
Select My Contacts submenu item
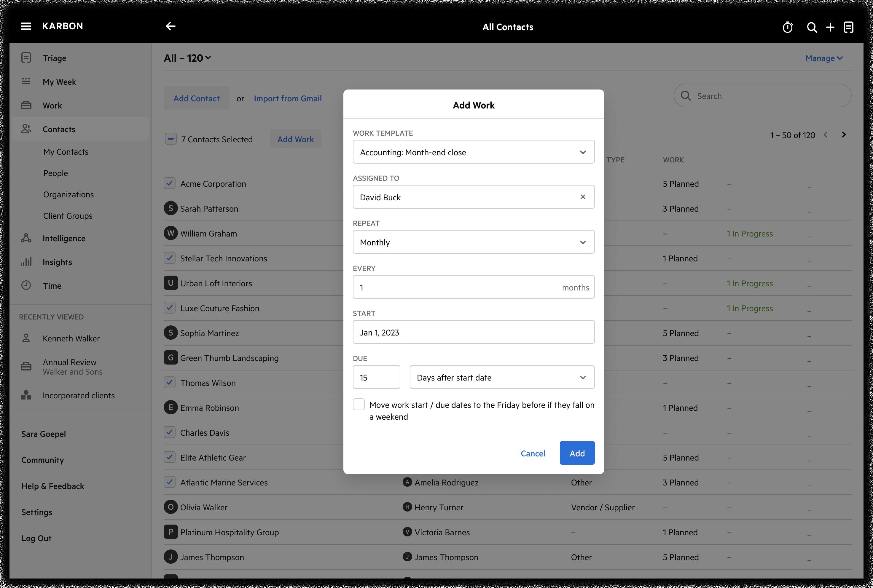[66, 152]
